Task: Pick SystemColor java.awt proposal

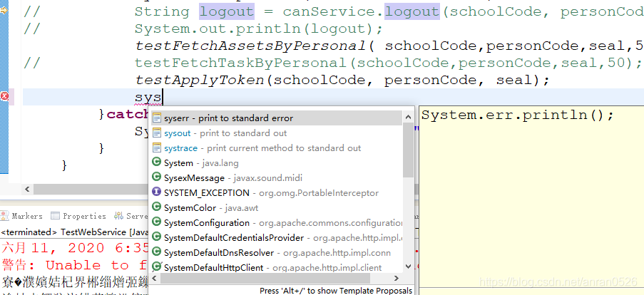Action: (276, 208)
